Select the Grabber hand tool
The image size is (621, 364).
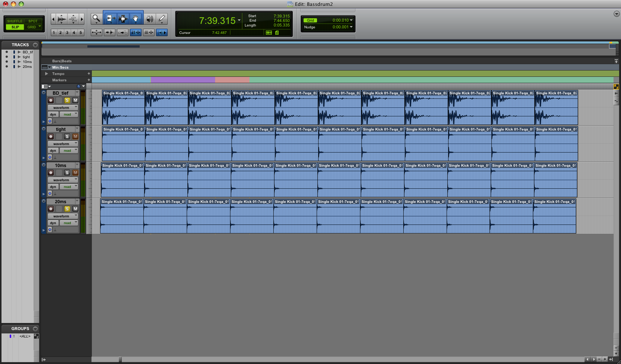click(136, 18)
